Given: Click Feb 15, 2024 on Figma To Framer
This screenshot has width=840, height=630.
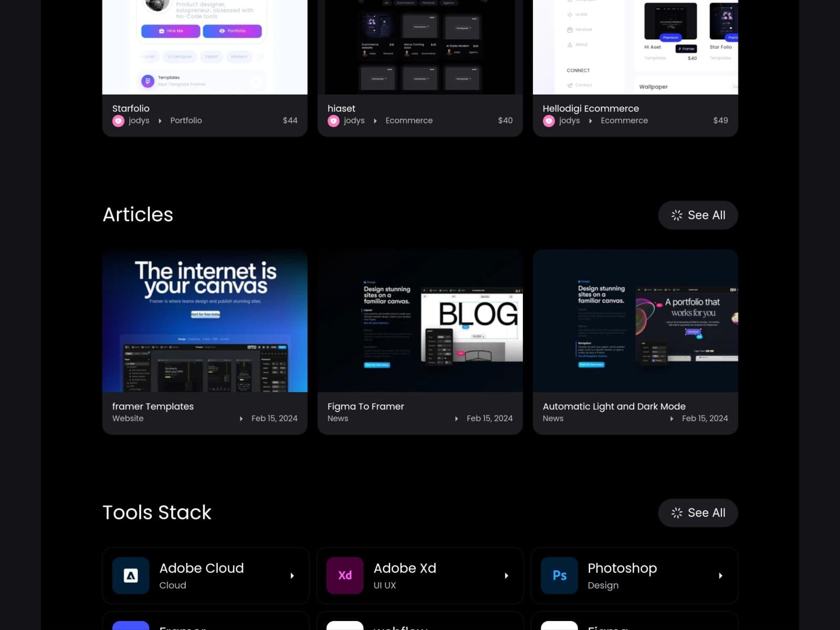Looking at the screenshot, I should (490, 418).
